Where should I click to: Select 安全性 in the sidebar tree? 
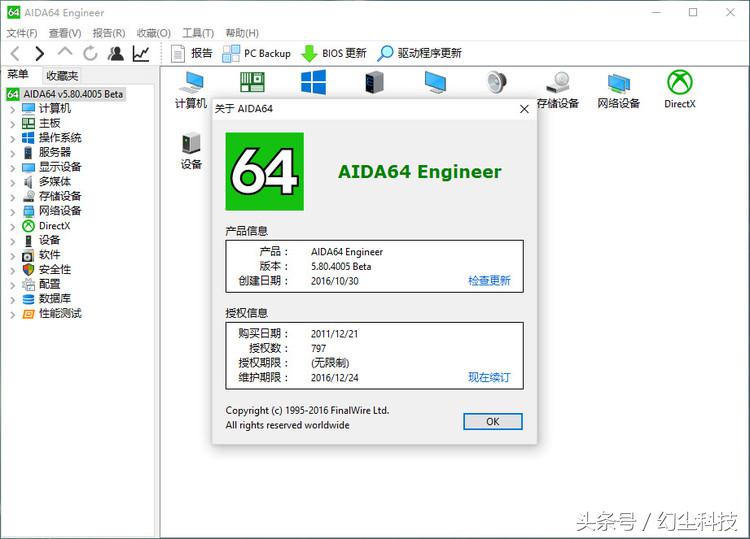pyautogui.click(x=55, y=270)
